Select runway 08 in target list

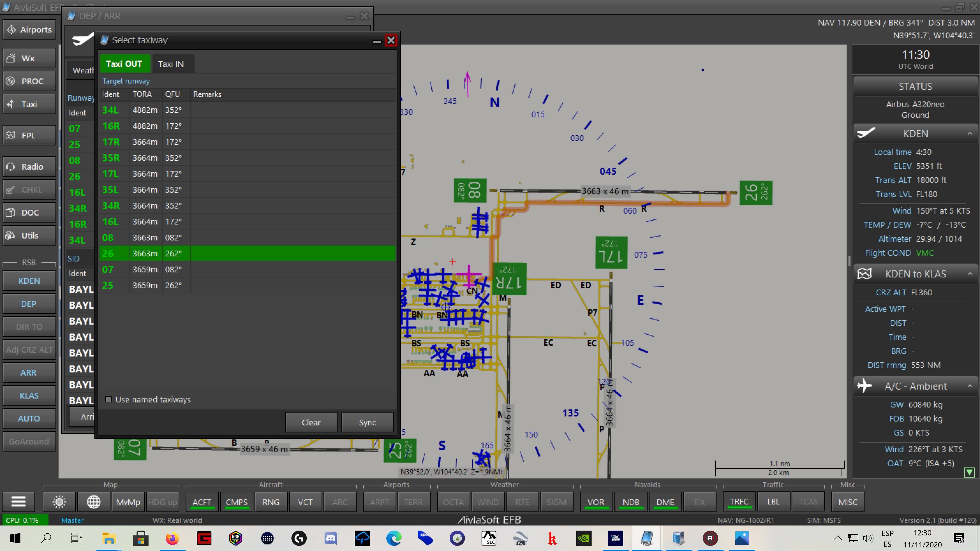(247, 238)
